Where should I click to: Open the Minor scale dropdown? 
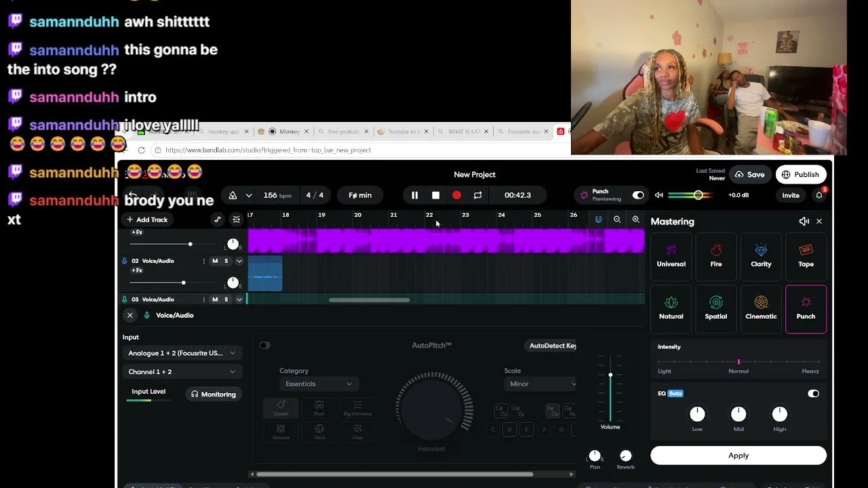[x=540, y=384]
